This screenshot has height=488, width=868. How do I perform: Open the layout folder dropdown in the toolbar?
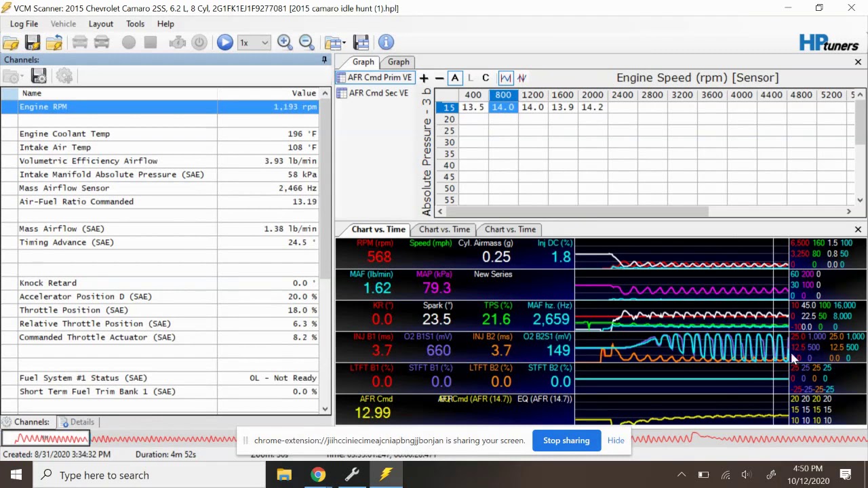point(334,43)
